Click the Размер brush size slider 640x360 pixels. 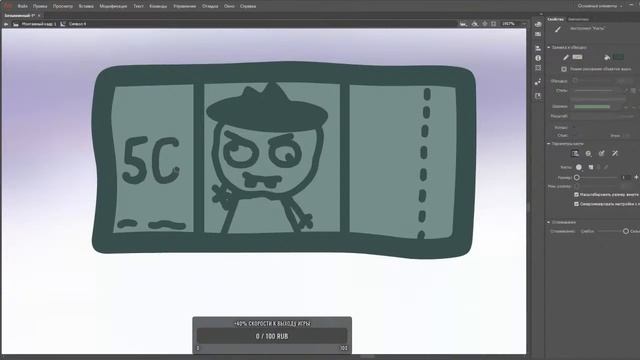coord(596,178)
